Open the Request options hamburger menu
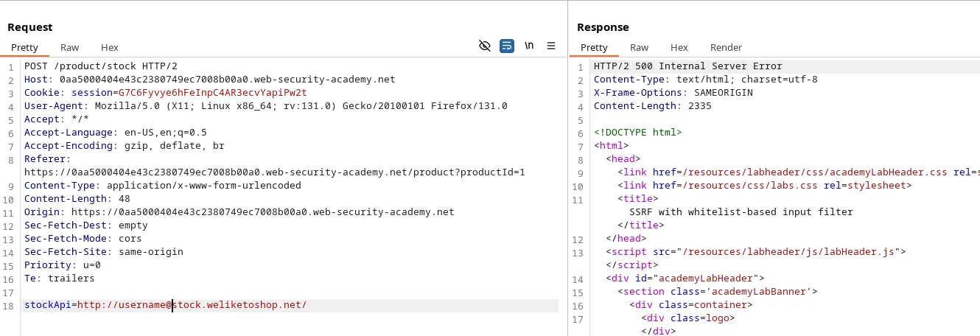980x336 pixels. (551, 46)
